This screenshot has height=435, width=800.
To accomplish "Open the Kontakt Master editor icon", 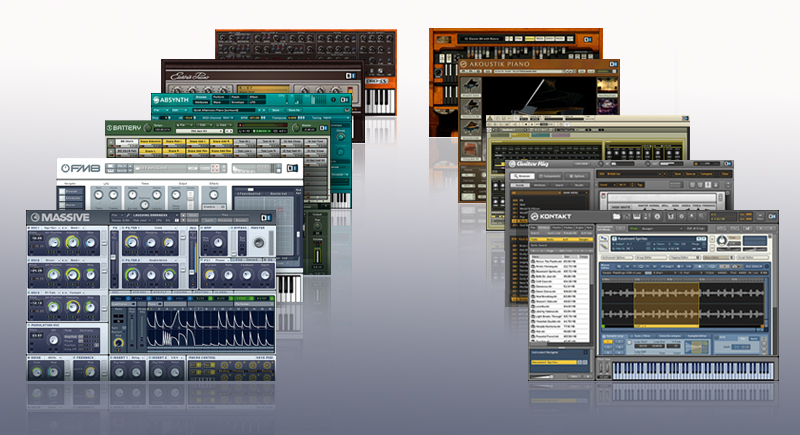I will (647, 216).
